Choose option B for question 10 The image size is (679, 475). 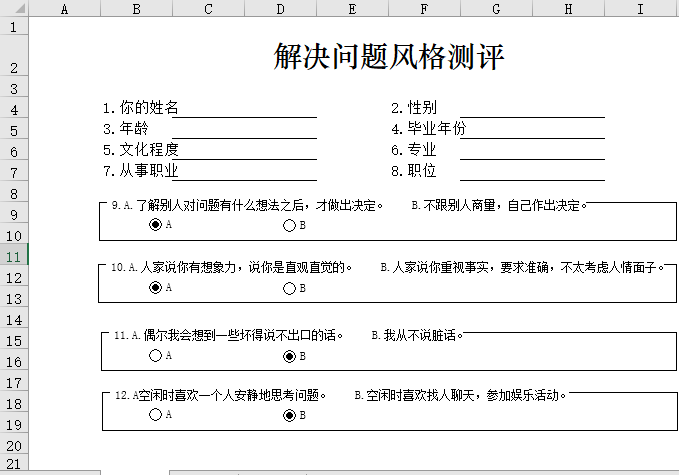290,288
